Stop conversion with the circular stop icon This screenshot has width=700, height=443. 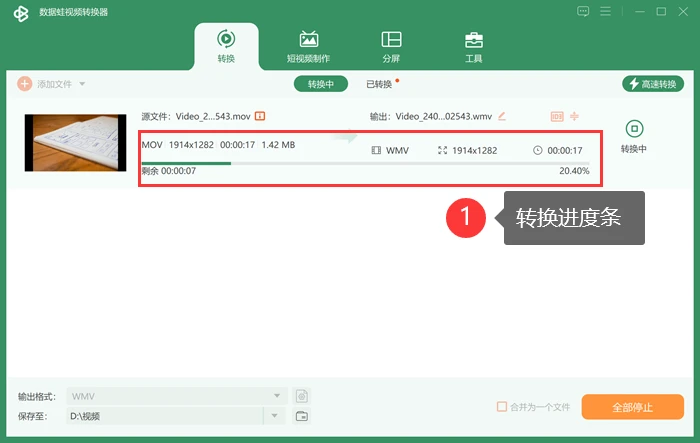634,129
